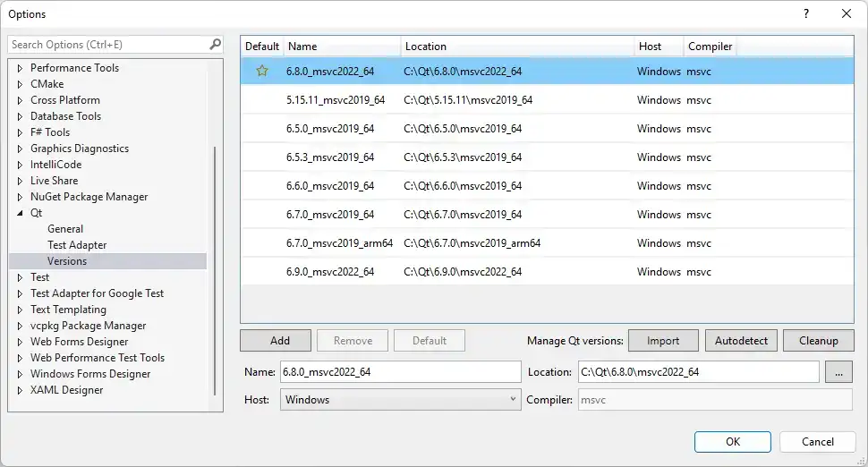This screenshot has height=467, width=868.
Task: Select Test Adapter under Qt
Action: [x=77, y=245]
